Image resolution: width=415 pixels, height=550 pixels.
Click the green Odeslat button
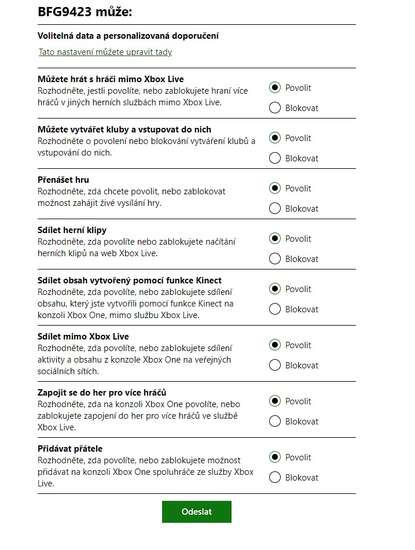point(196,512)
